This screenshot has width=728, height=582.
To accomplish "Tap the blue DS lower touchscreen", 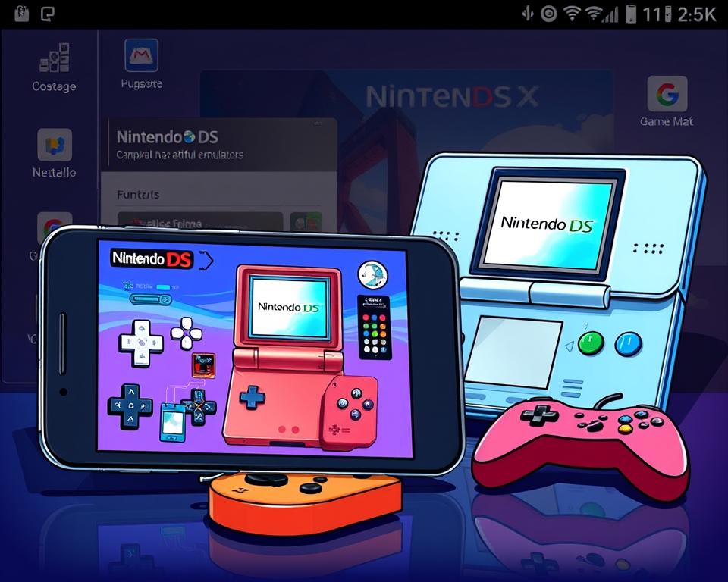I will point(513,352).
